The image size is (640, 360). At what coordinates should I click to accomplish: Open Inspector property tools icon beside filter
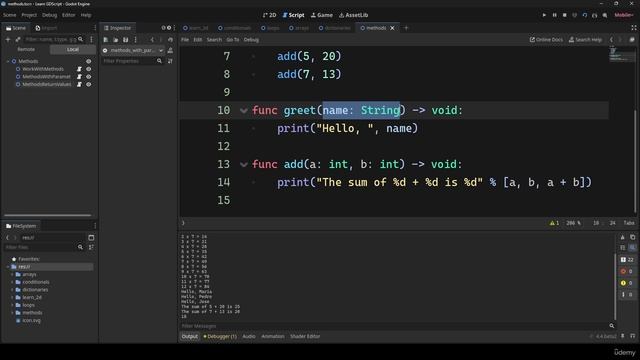pyautogui.click(x=170, y=61)
